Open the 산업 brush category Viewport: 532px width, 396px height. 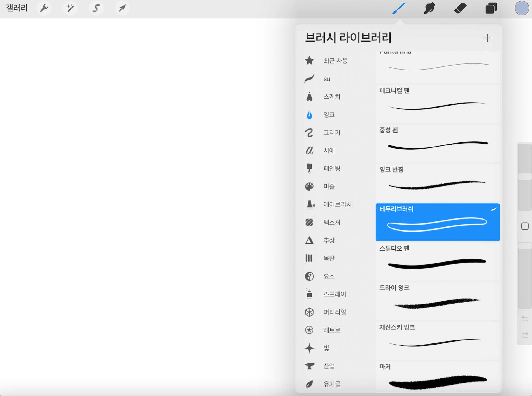tap(335, 366)
